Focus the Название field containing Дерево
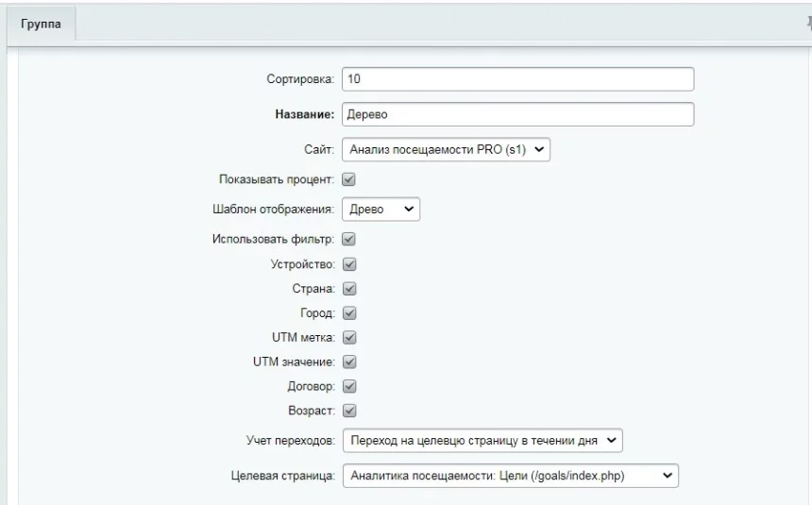Screen dimensions: 812x505 tap(517, 114)
